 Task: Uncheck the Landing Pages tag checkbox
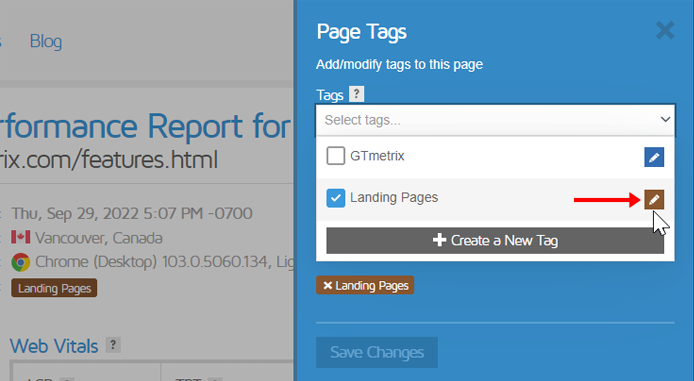pos(335,198)
